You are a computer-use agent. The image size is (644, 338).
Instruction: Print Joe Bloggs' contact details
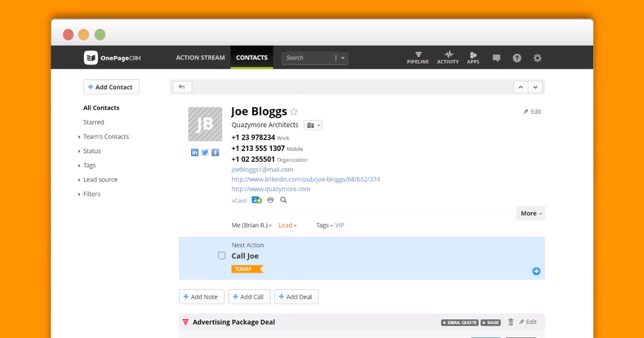(270, 200)
